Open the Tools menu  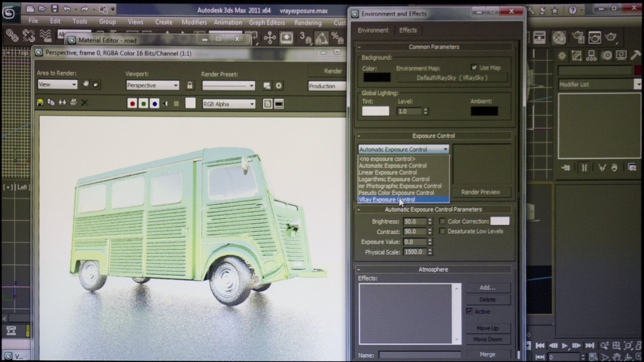click(79, 21)
